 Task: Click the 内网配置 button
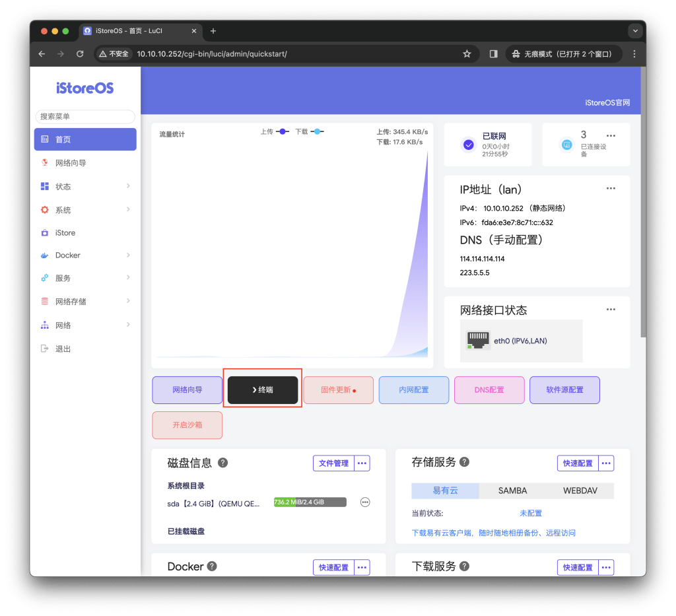[x=414, y=390]
